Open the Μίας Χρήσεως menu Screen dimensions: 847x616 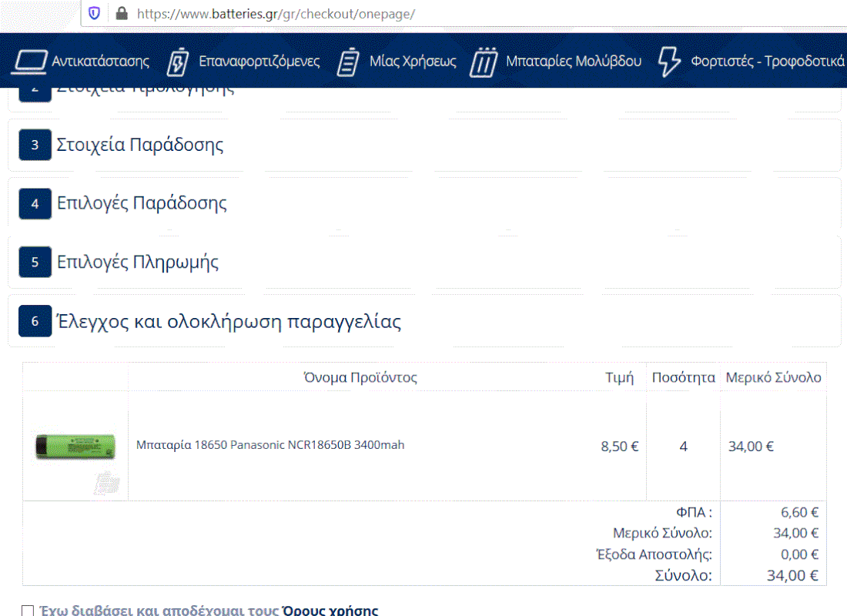pyautogui.click(x=413, y=61)
